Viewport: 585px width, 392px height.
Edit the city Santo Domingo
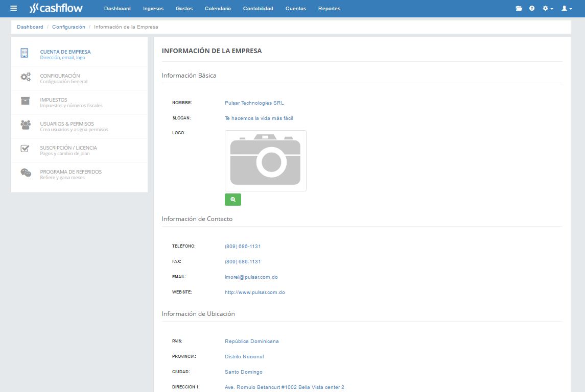tap(244, 372)
